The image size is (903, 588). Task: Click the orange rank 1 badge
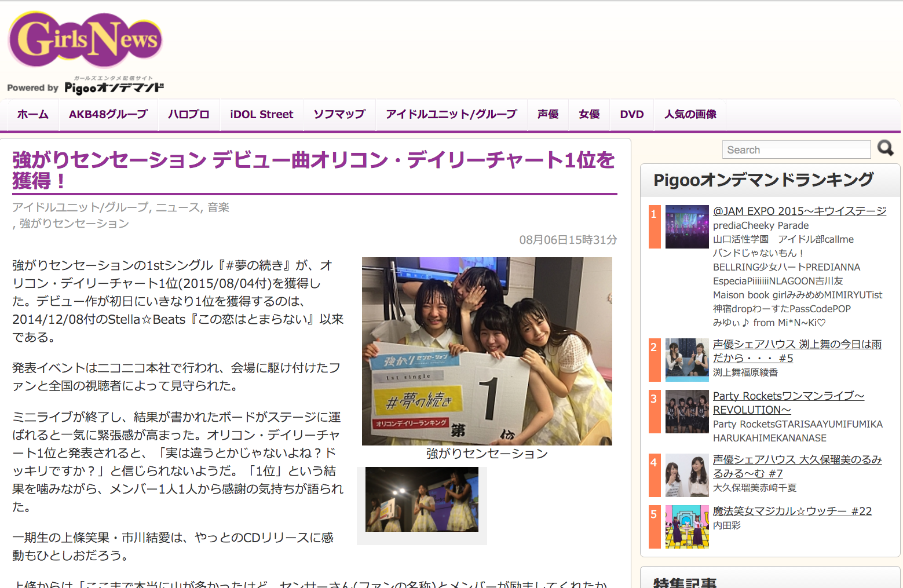coord(655,227)
